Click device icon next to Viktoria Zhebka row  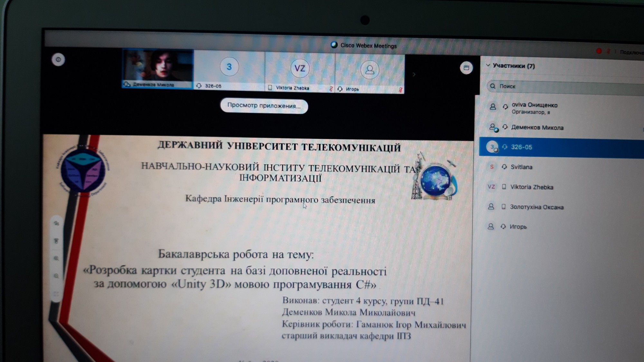point(504,187)
